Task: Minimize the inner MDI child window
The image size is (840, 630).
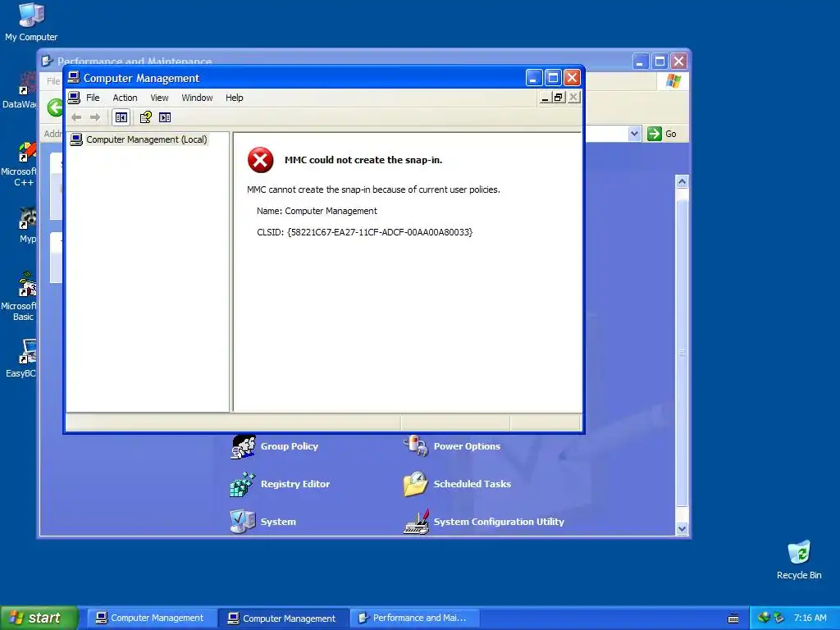Action: click(x=545, y=98)
